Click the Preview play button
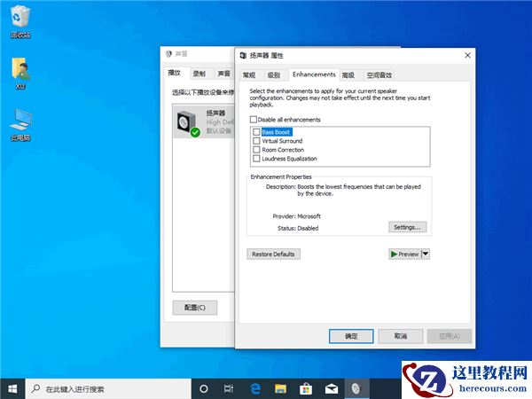The height and width of the screenshot is (399, 532). (x=405, y=254)
